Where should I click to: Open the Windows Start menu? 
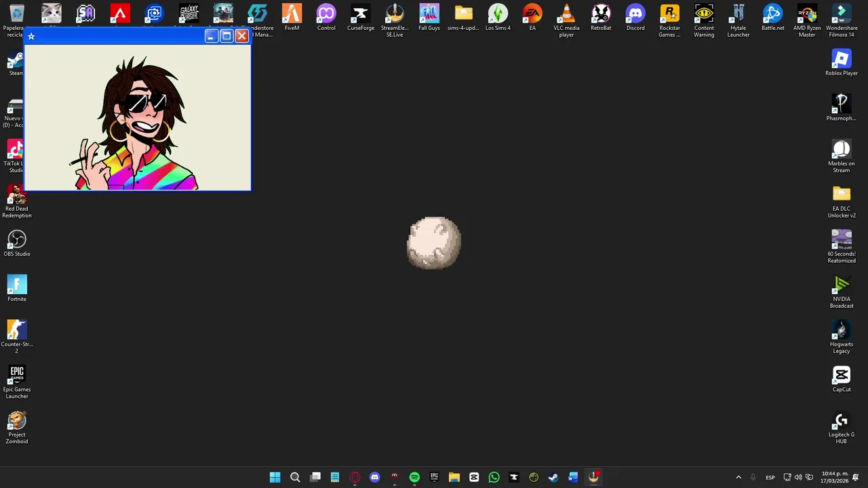(275, 477)
